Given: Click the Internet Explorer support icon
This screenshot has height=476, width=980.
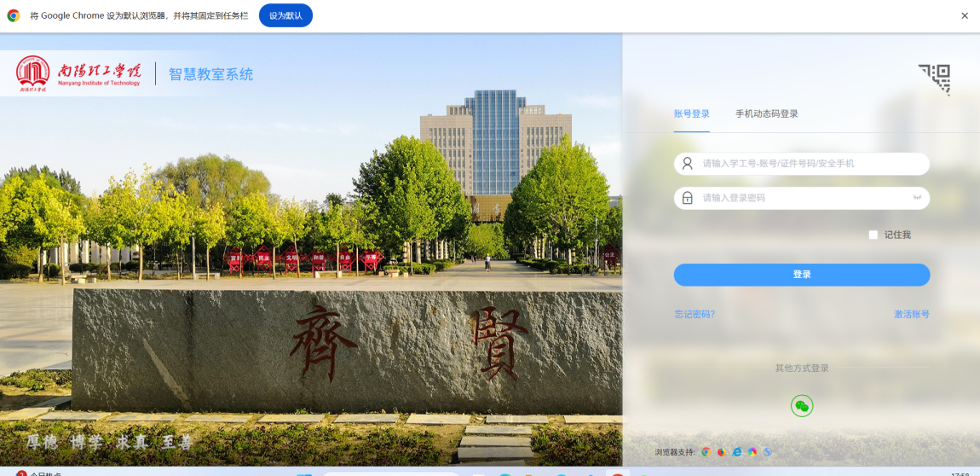Looking at the screenshot, I should (x=736, y=452).
